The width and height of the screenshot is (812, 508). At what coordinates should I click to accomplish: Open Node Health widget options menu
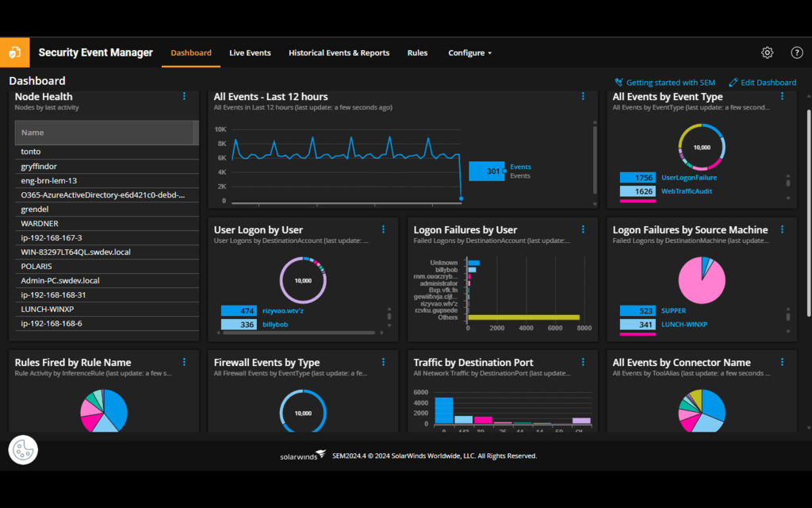[x=184, y=96]
